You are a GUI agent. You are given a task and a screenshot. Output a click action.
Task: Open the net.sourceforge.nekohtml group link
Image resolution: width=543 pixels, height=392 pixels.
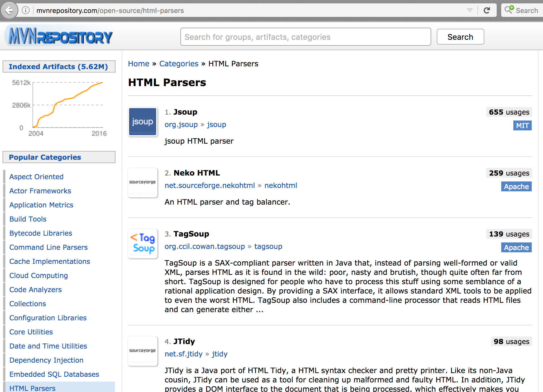pyautogui.click(x=210, y=185)
